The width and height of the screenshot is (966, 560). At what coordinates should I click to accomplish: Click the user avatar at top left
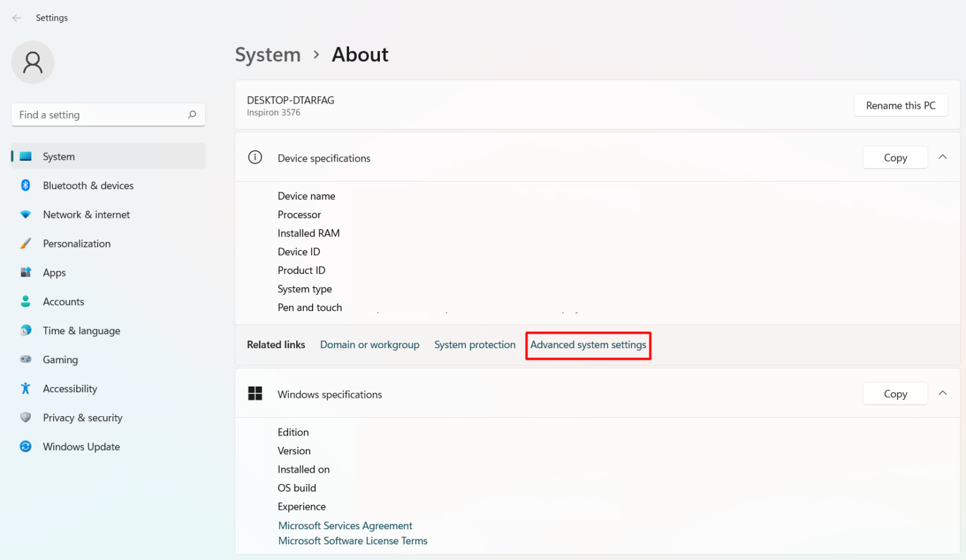coord(33,62)
